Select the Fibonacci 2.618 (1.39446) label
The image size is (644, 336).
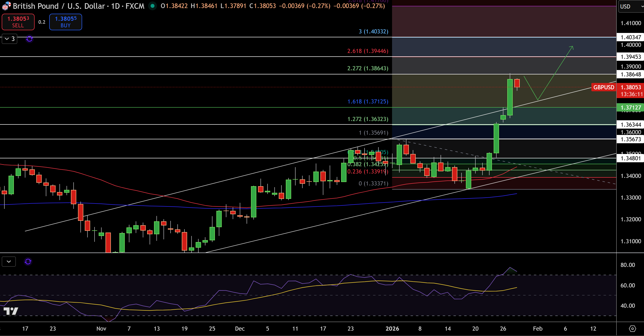pyautogui.click(x=368, y=51)
